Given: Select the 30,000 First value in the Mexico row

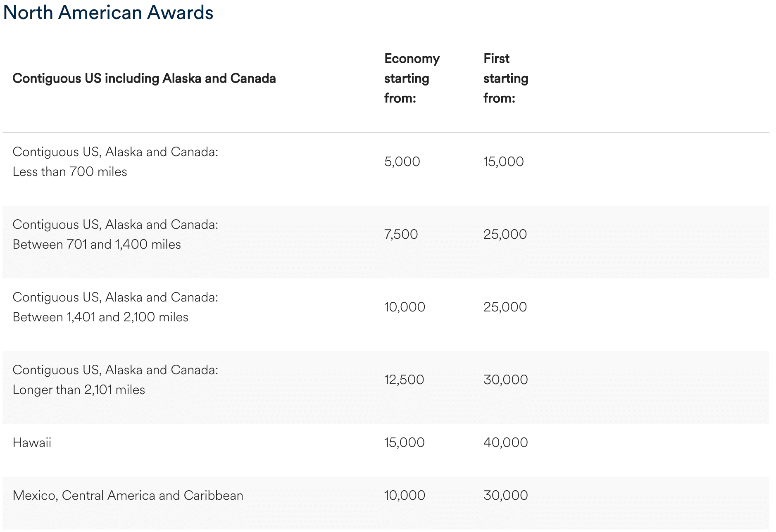Looking at the screenshot, I should 505,495.
